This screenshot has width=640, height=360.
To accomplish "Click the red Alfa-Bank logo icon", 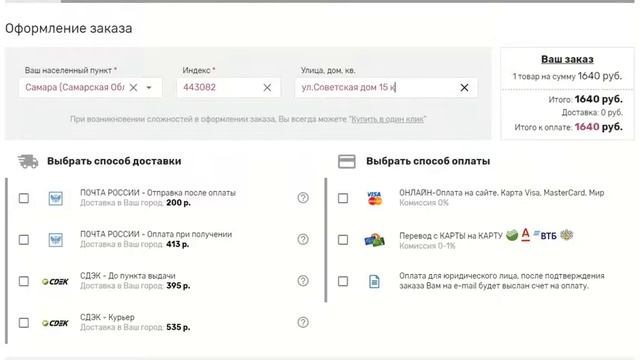I will tap(526, 235).
